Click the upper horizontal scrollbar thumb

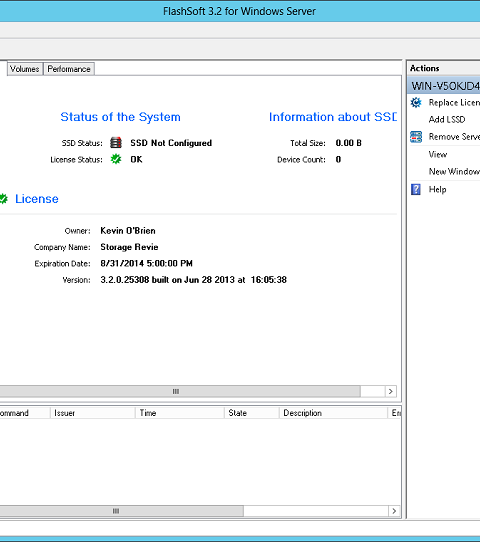click(x=180, y=391)
